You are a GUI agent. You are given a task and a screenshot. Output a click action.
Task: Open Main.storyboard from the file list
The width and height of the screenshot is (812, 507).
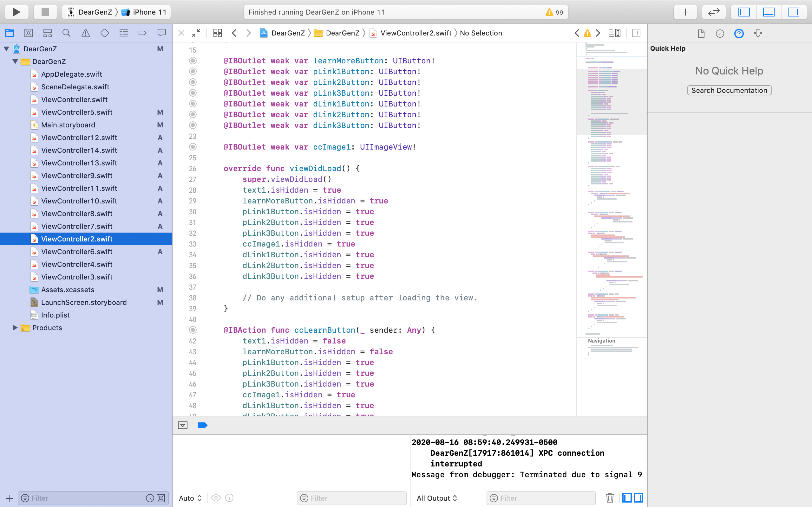tap(68, 125)
